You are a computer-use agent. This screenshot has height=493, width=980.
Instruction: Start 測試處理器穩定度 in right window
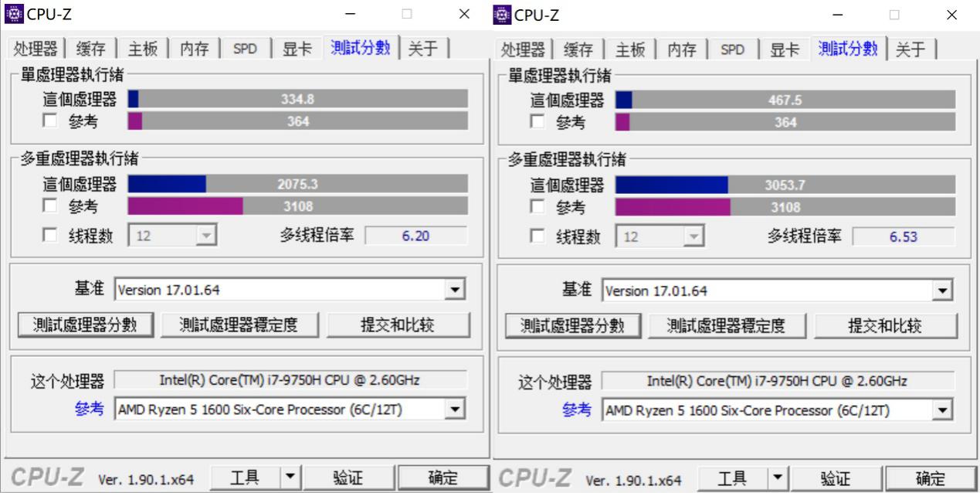pyautogui.click(x=727, y=325)
